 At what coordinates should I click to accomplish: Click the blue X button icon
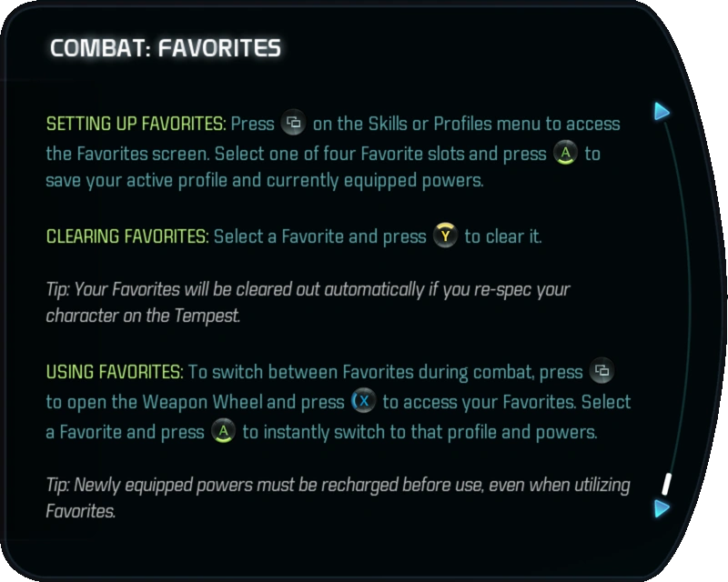(x=363, y=401)
